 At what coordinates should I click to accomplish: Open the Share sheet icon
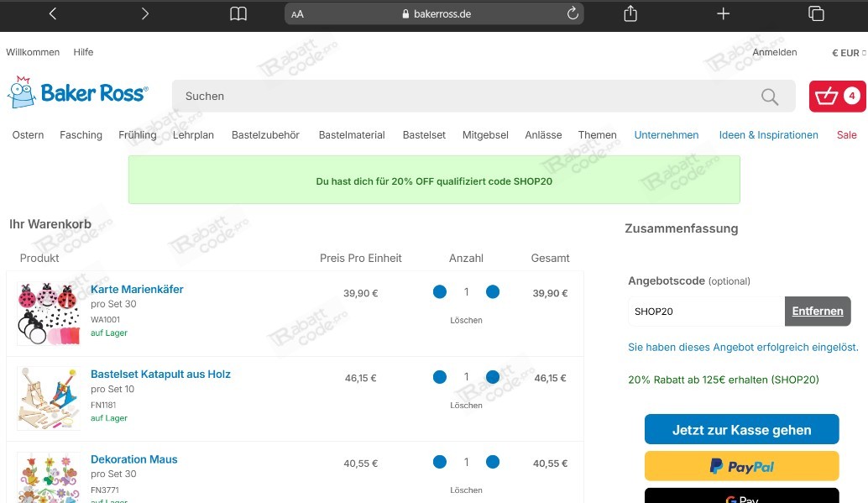click(x=630, y=13)
